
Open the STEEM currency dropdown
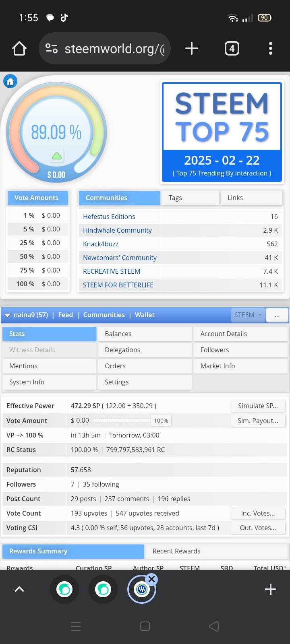248,315
